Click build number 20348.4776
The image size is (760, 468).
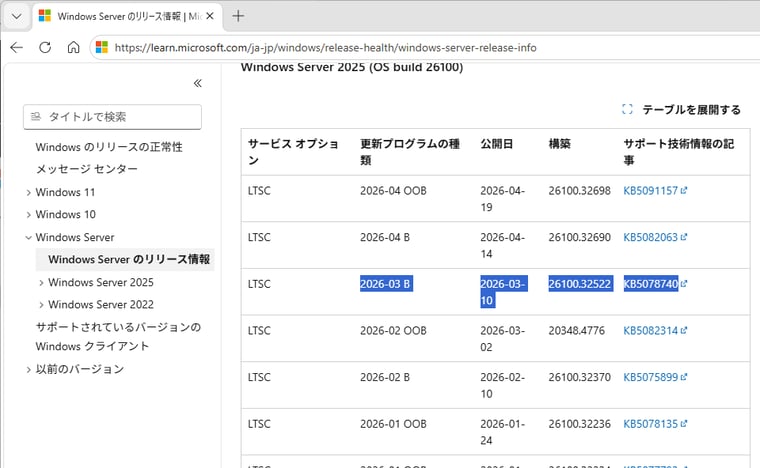point(576,330)
